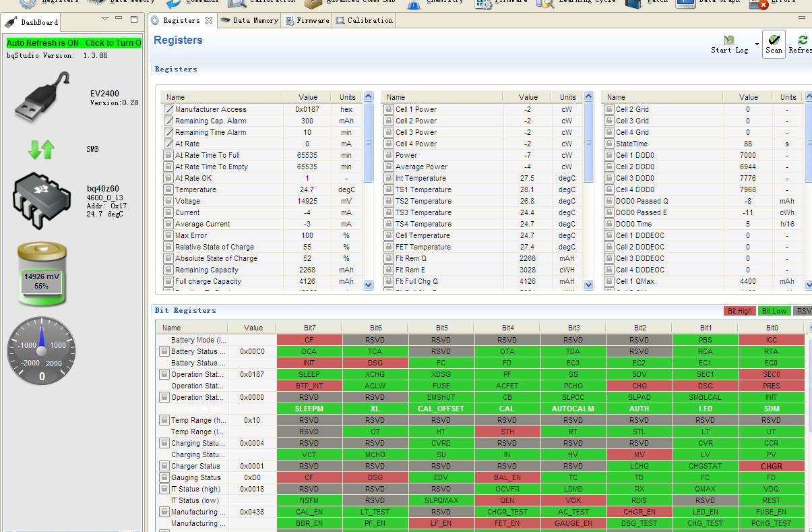Viewport: 812px width, 532px height.
Task: Click the green SMB communication arrows icon
Action: [41, 149]
